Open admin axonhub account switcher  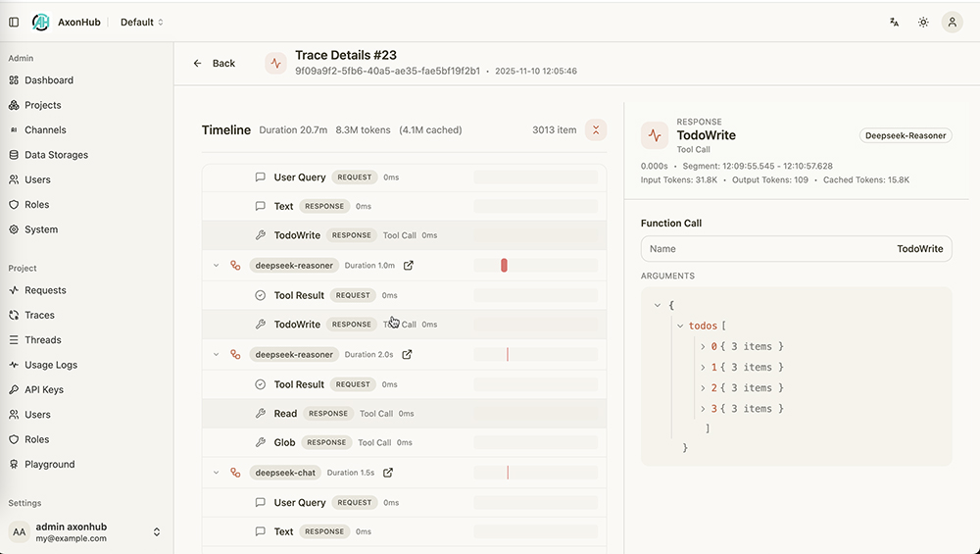156,531
